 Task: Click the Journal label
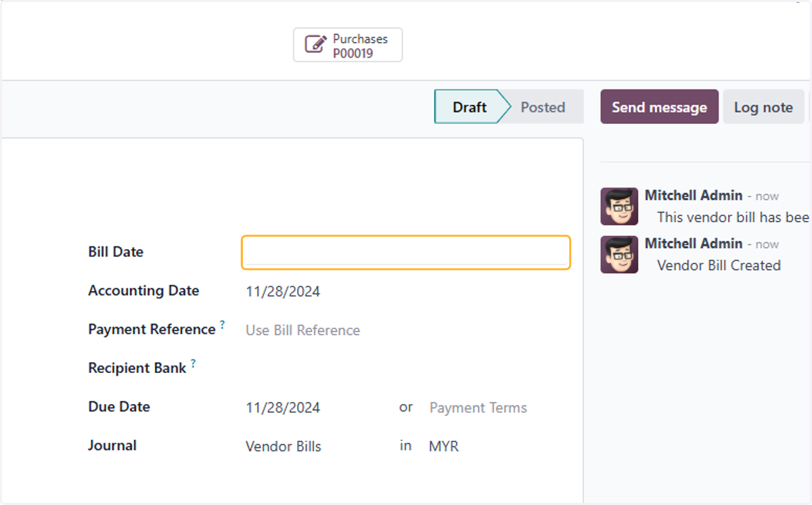(x=112, y=445)
